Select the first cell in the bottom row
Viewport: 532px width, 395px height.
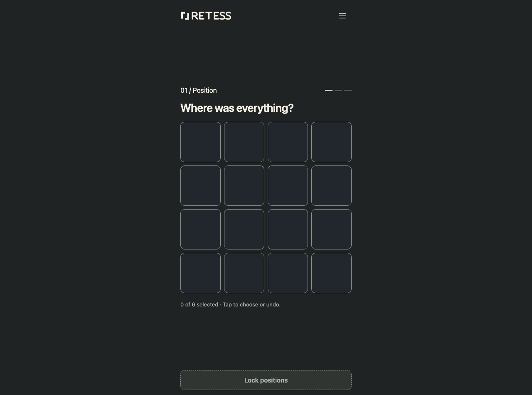200,273
